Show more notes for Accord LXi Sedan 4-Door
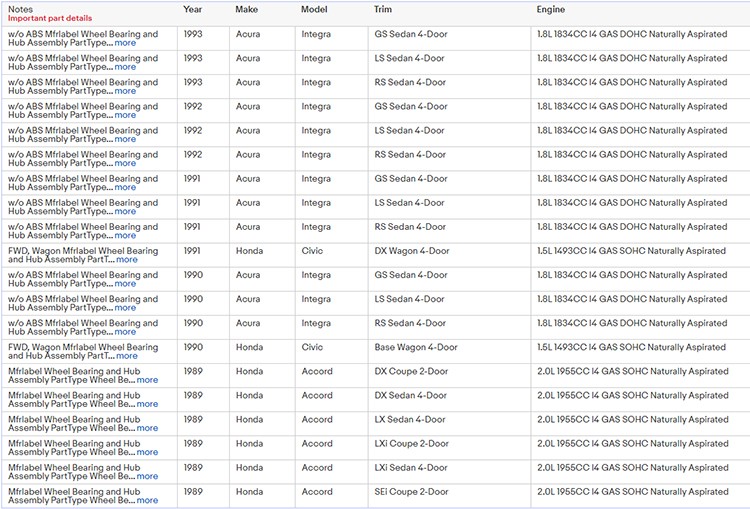750x509 pixels. [x=147, y=476]
